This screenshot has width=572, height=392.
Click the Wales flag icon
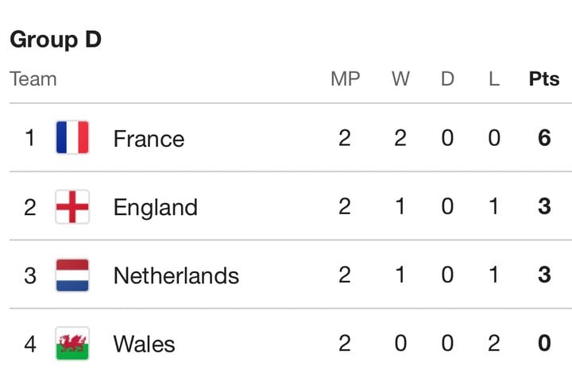click(x=72, y=344)
